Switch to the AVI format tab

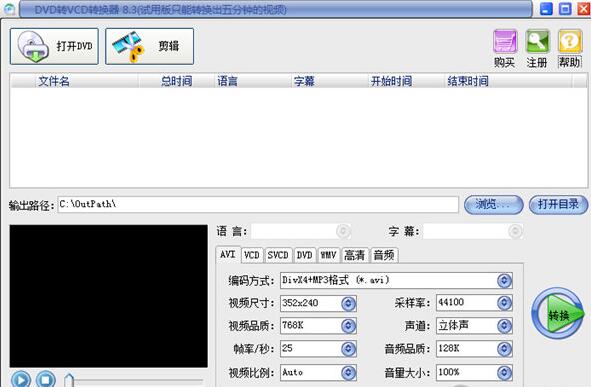(228, 254)
